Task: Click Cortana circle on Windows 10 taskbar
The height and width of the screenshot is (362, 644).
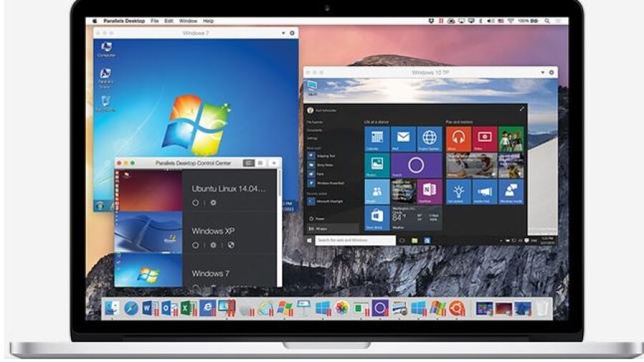Action: (x=401, y=240)
